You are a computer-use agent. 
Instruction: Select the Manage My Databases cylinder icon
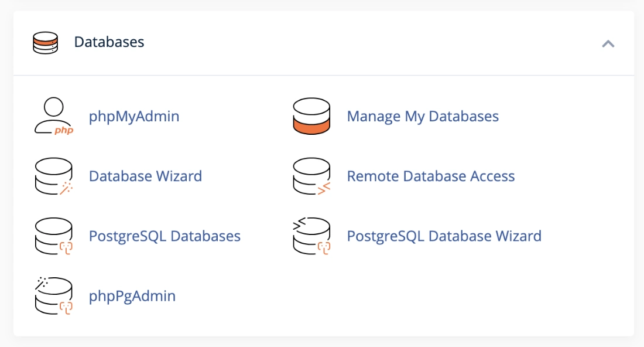click(x=311, y=116)
